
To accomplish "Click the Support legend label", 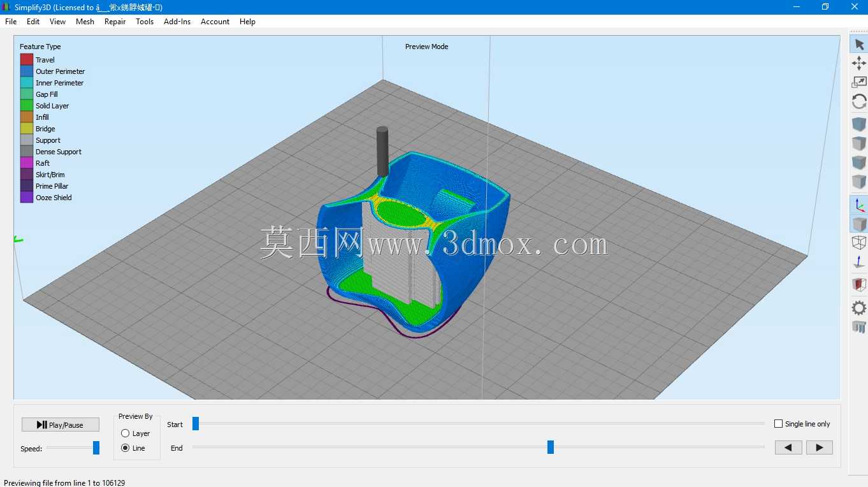I will pos(48,140).
